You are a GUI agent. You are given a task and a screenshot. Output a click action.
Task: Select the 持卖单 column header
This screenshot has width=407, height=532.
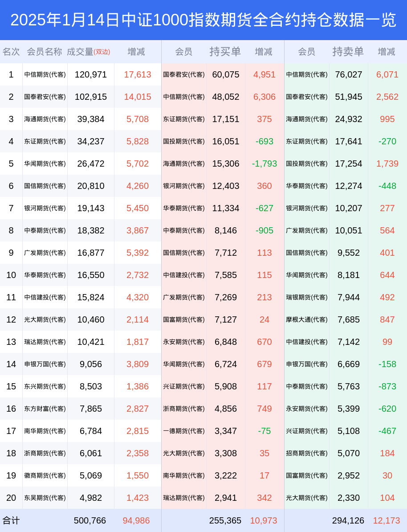click(x=348, y=52)
